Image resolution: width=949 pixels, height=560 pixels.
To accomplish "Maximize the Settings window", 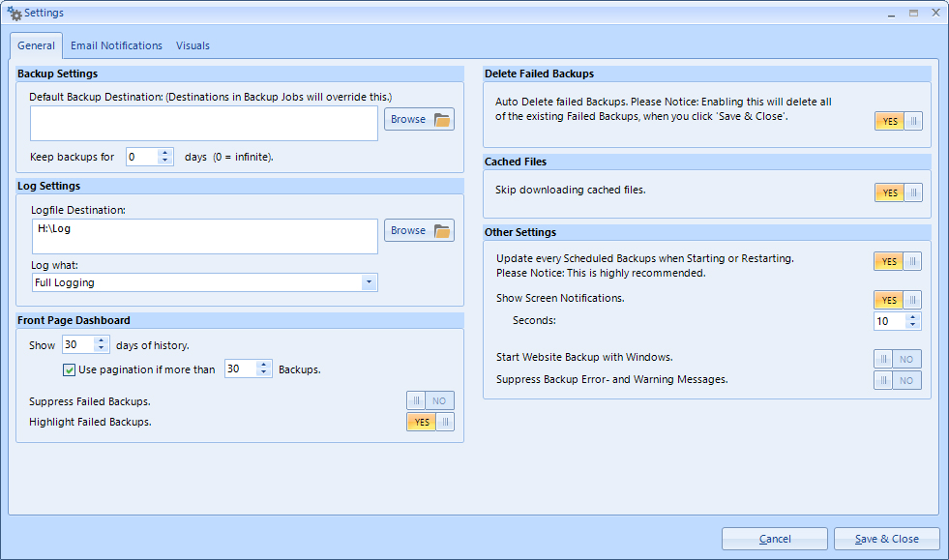I will coord(913,13).
